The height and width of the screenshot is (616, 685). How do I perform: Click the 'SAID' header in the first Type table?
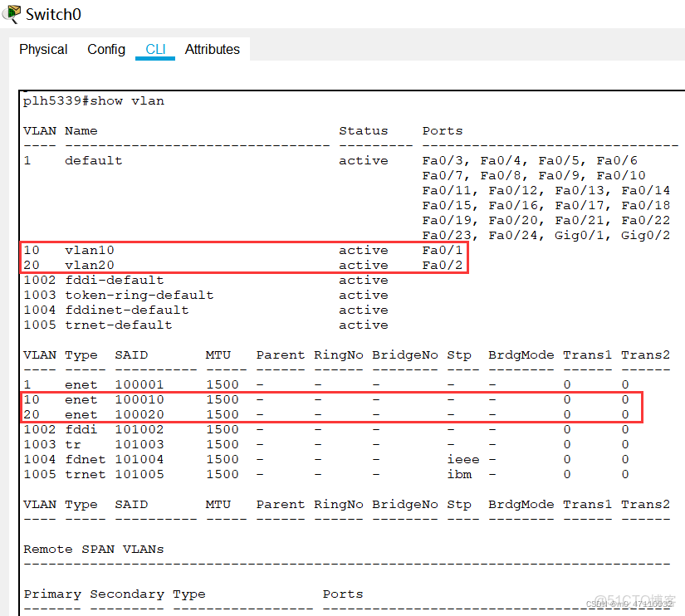pyautogui.click(x=131, y=354)
